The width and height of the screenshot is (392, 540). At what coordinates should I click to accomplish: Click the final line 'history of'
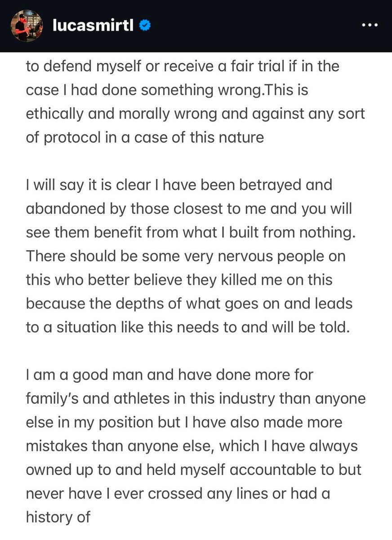[x=58, y=517]
